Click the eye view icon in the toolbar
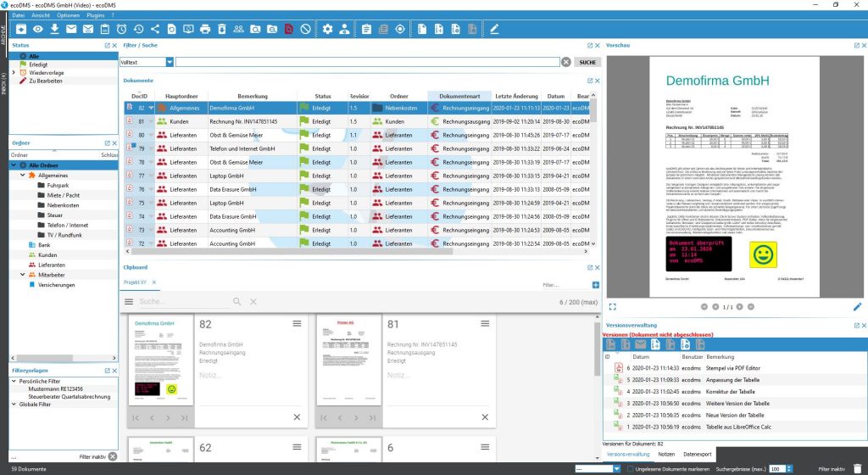This screenshot has width=868, height=475. pyautogui.click(x=38, y=30)
